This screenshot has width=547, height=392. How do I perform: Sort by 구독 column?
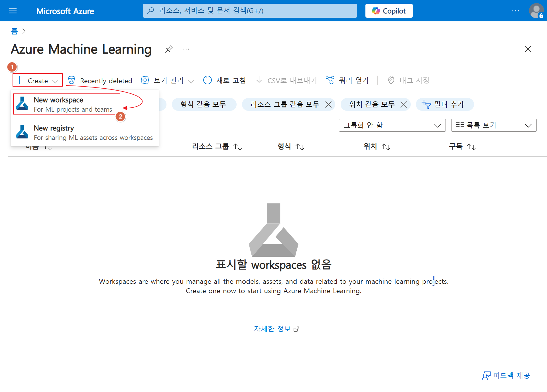point(462,146)
